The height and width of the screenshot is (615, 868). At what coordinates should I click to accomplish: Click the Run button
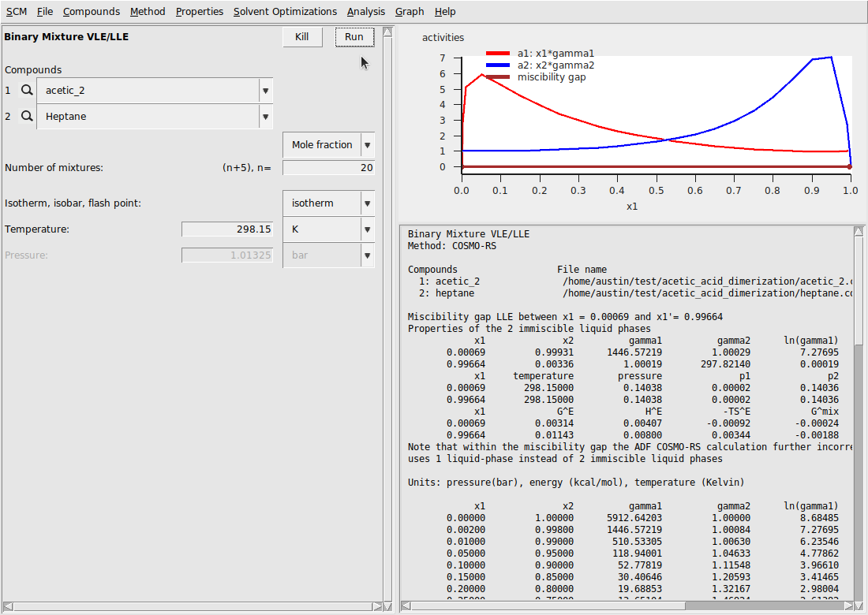[x=354, y=37]
